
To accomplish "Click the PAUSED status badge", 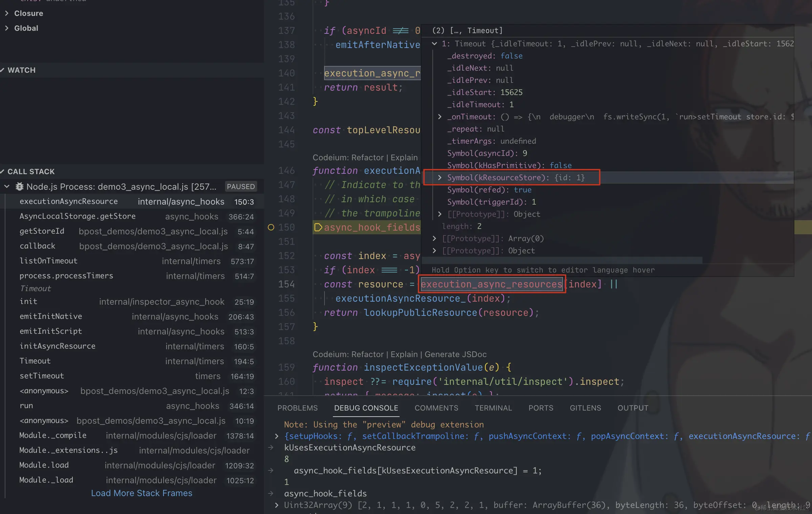I will (241, 187).
